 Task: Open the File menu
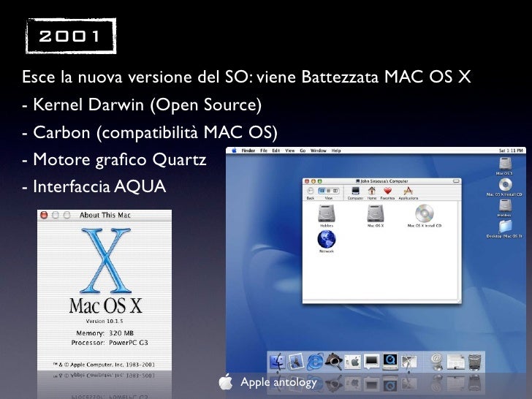(264, 151)
